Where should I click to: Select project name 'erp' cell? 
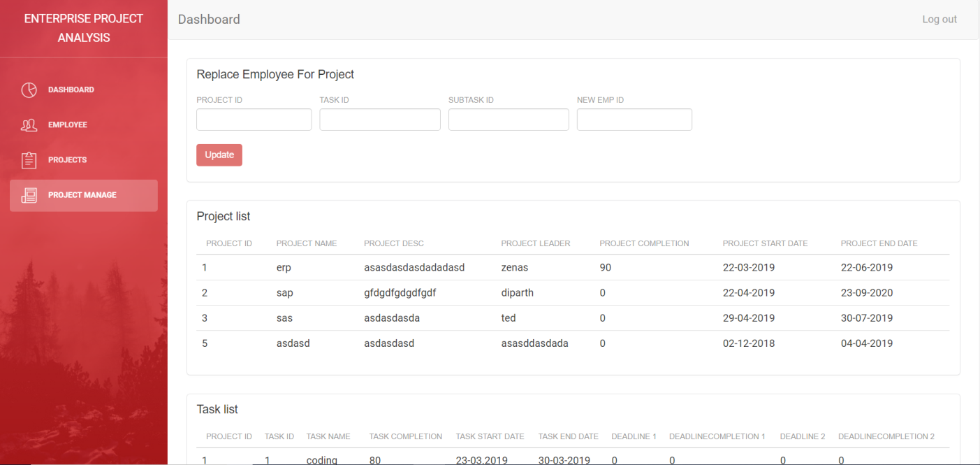[x=284, y=268]
